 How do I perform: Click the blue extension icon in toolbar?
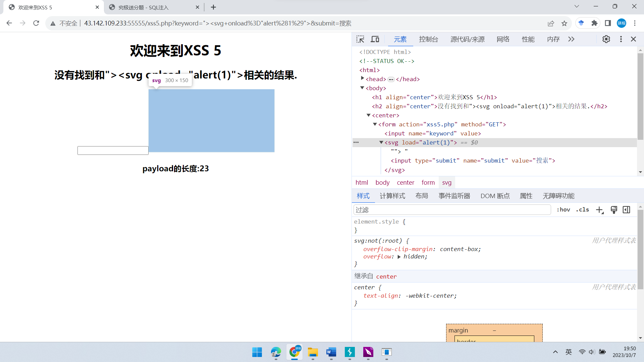[581, 23]
